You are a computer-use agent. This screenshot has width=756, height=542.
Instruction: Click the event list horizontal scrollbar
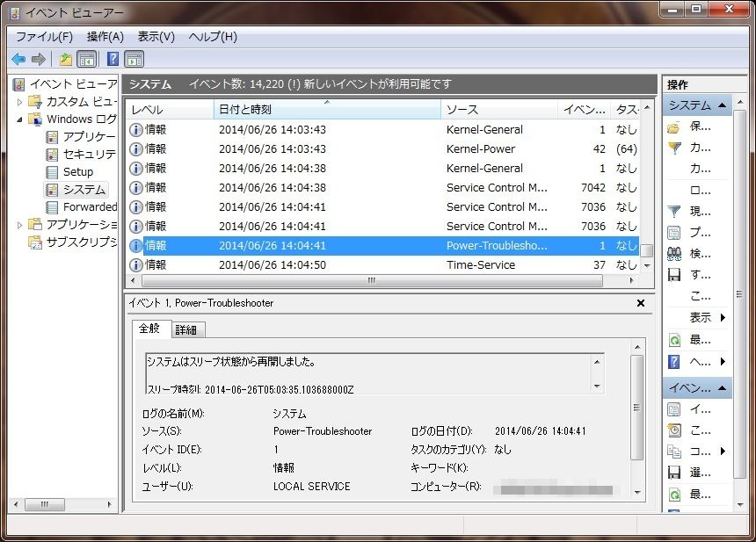(x=372, y=280)
